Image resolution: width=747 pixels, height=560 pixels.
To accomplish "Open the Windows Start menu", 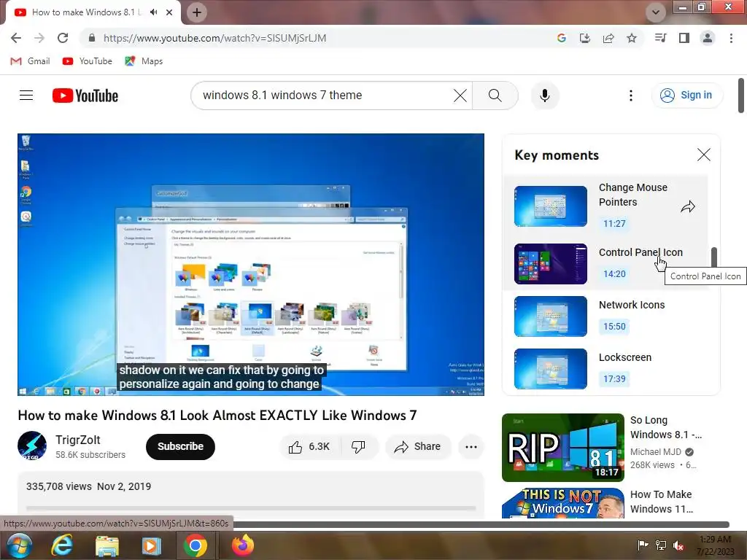I will coord(19,545).
